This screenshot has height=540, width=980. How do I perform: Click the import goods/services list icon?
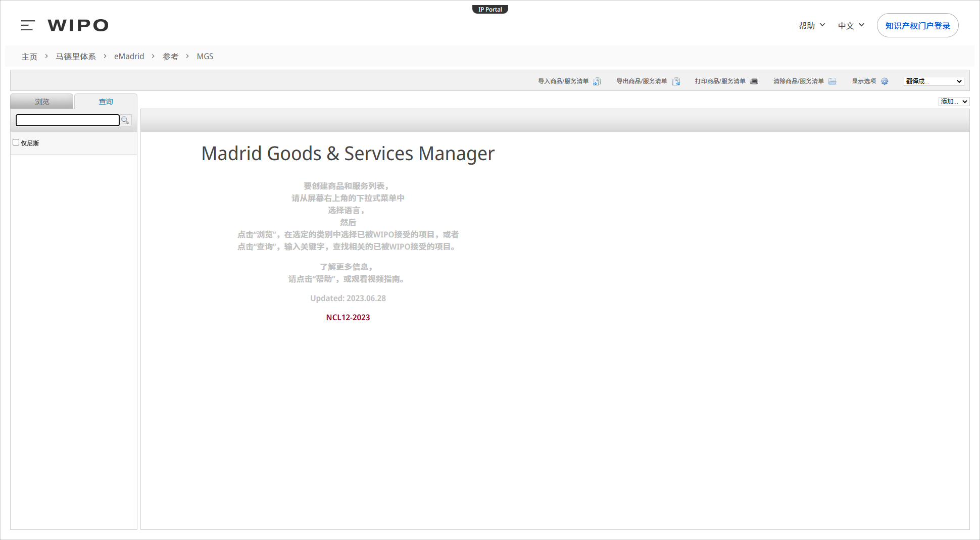pyautogui.click(x=597, y=81)
